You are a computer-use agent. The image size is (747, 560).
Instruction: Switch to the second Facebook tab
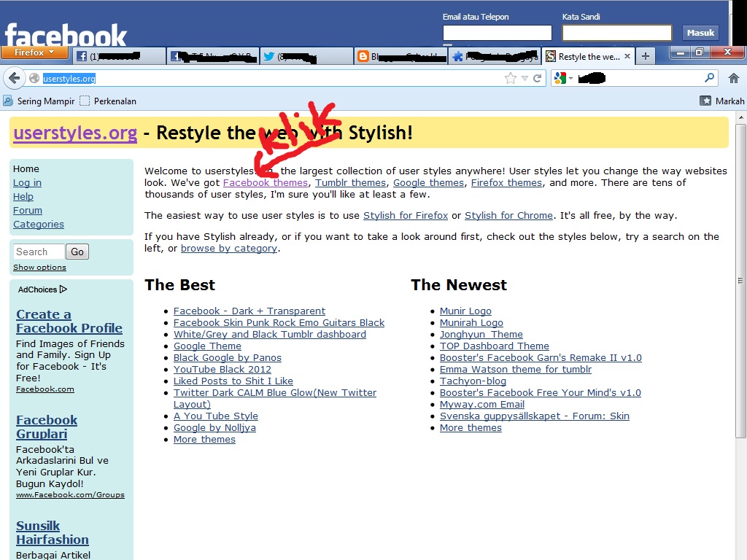click(x=213, y=56)
